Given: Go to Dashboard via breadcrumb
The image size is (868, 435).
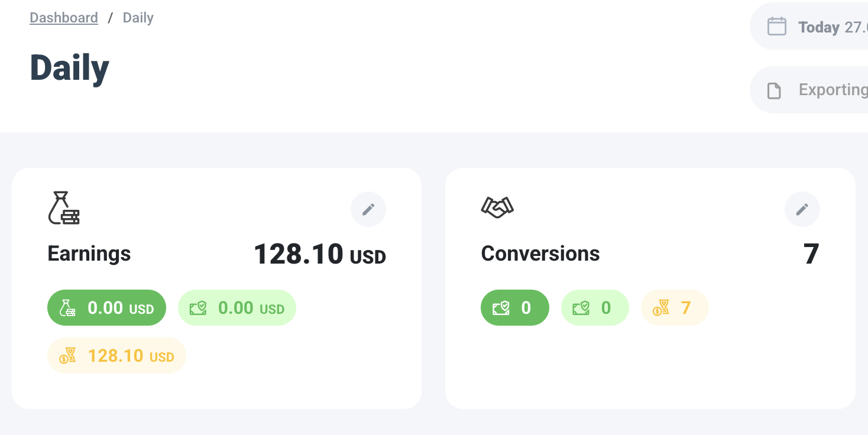Looking at the screenshot, I should 64,18.
